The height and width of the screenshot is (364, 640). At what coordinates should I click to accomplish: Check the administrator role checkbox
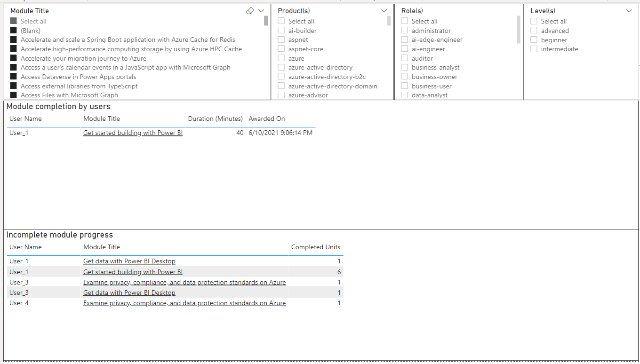tap(404, 30)
